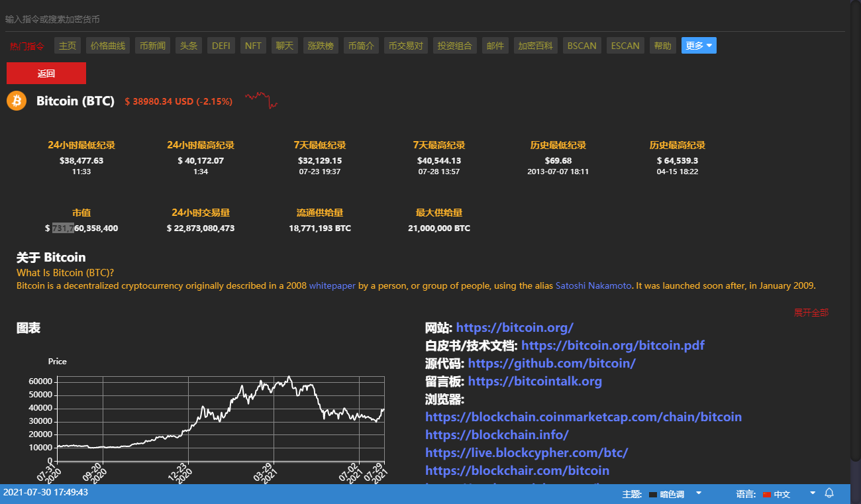861x504 pixels.
Task: Click the Bitcoin price history chart
Action: coord(221,418)
